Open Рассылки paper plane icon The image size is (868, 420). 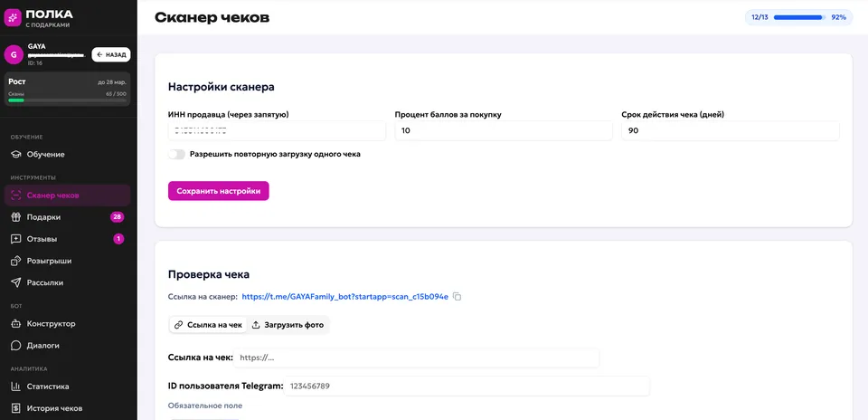click(x=15, y=282)
